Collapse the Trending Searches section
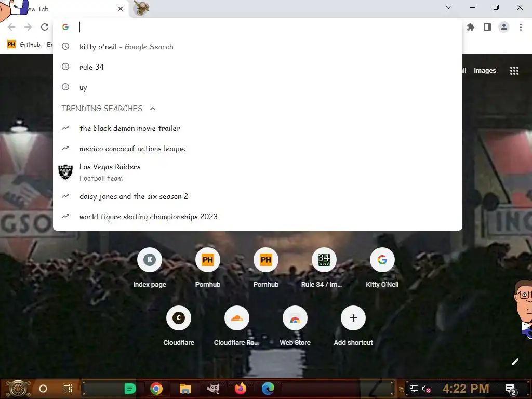 [x=153, y=109]
